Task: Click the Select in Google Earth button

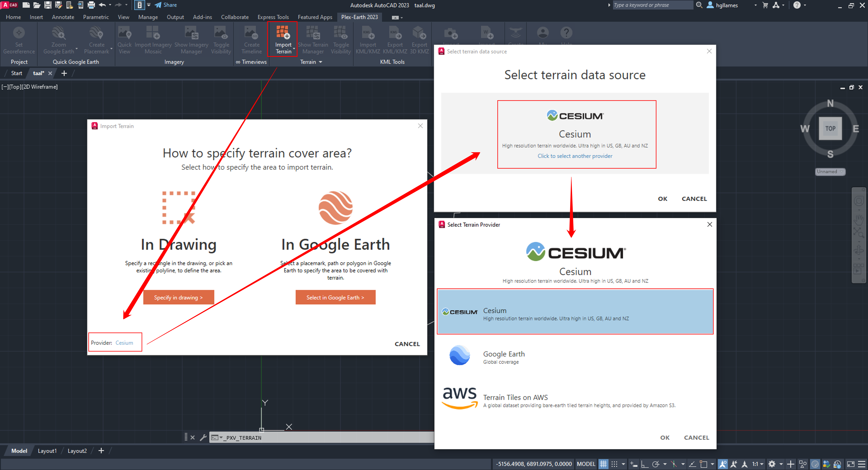Action: click(335, 297)
